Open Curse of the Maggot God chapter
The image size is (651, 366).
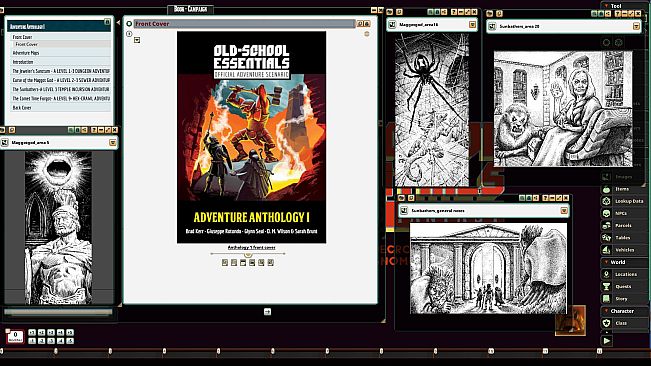click(61, 80)
